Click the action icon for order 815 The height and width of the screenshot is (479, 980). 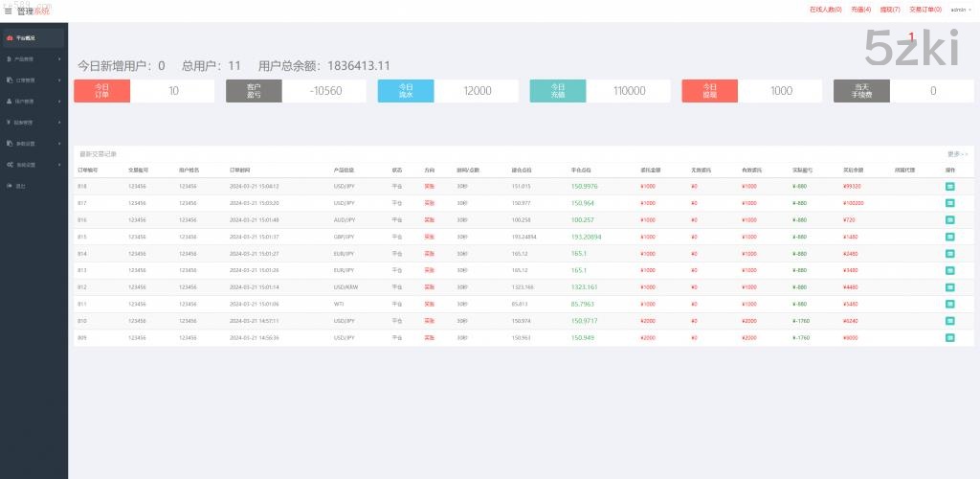coord(949,237)
